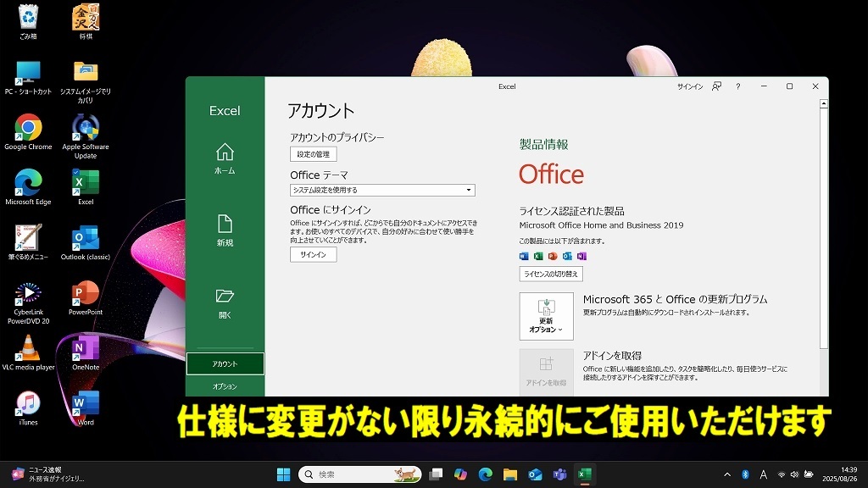Click the feedback person icon in the title bar
The image size is (868, 488).
716,86
